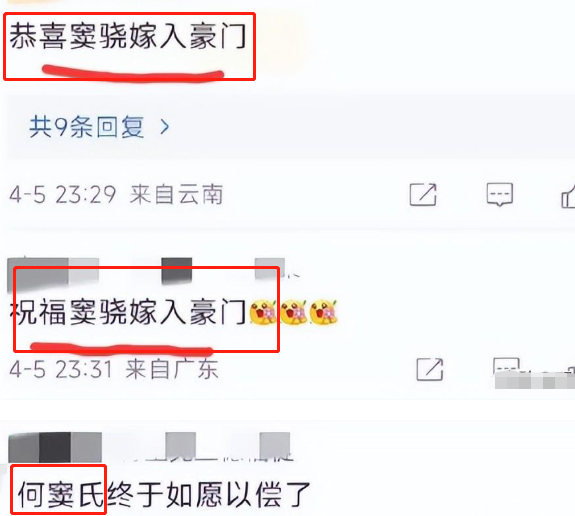The height and width of the screenshot is (516, 575).
Task: Open the comment text 恭喜窦骁嫁入豪门
Action: tap(128, 36)
